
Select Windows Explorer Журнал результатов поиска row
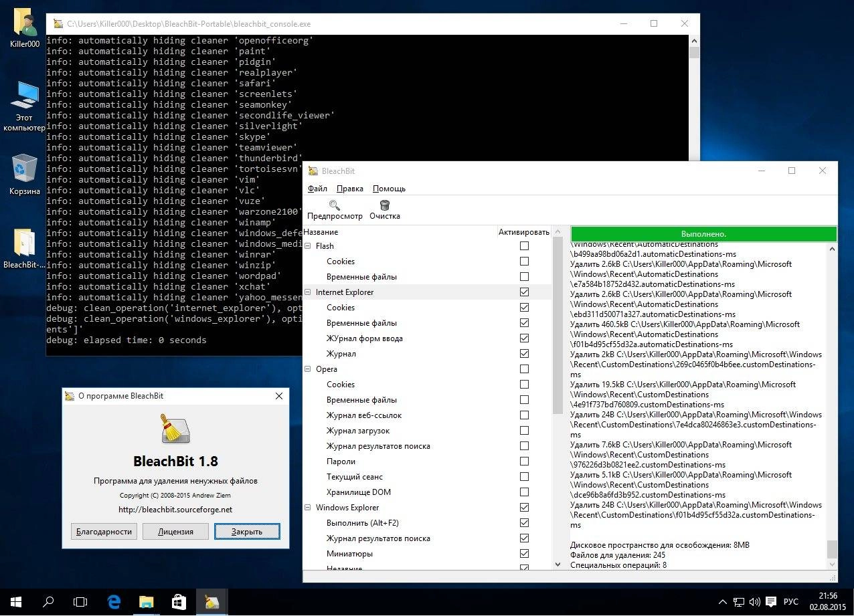427,538
